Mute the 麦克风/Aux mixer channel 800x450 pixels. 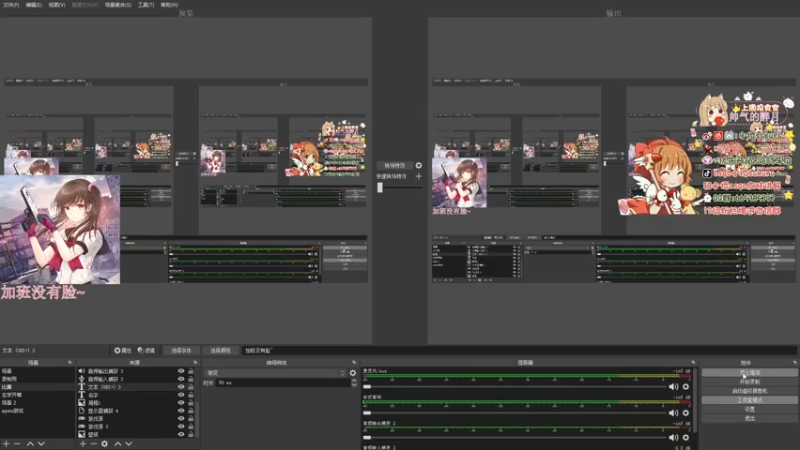pyautogui.click(x=673, y=387)
